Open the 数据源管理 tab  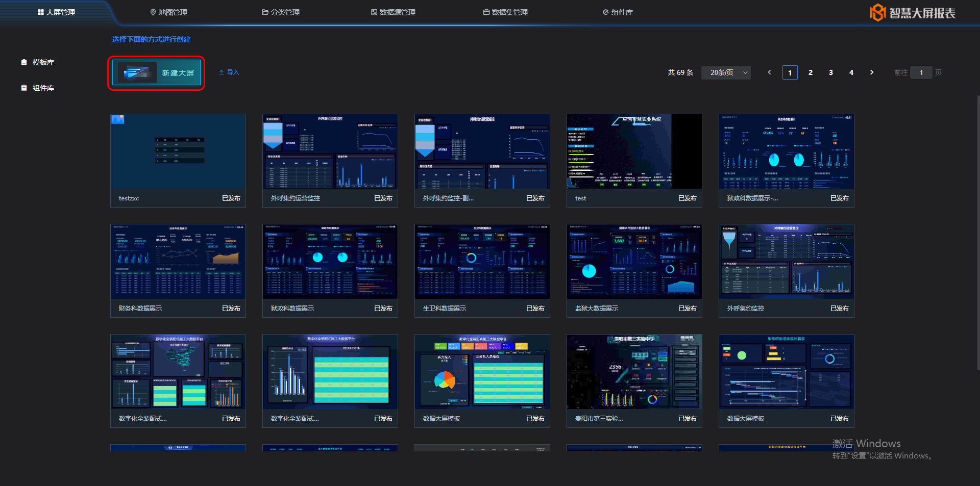click(x=394, y=12)
